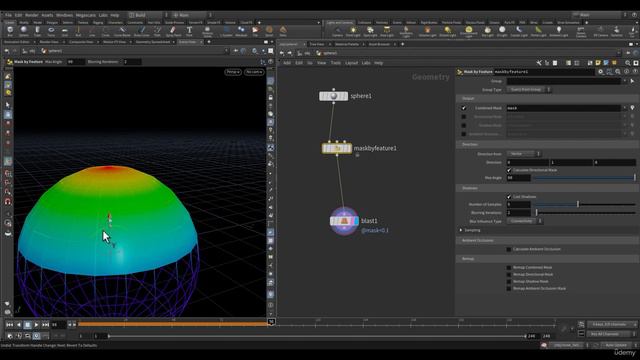Viewport: 640px width, 360px height.
Task: Choose the viewport select tool arrow
Action: click(8, 105)
